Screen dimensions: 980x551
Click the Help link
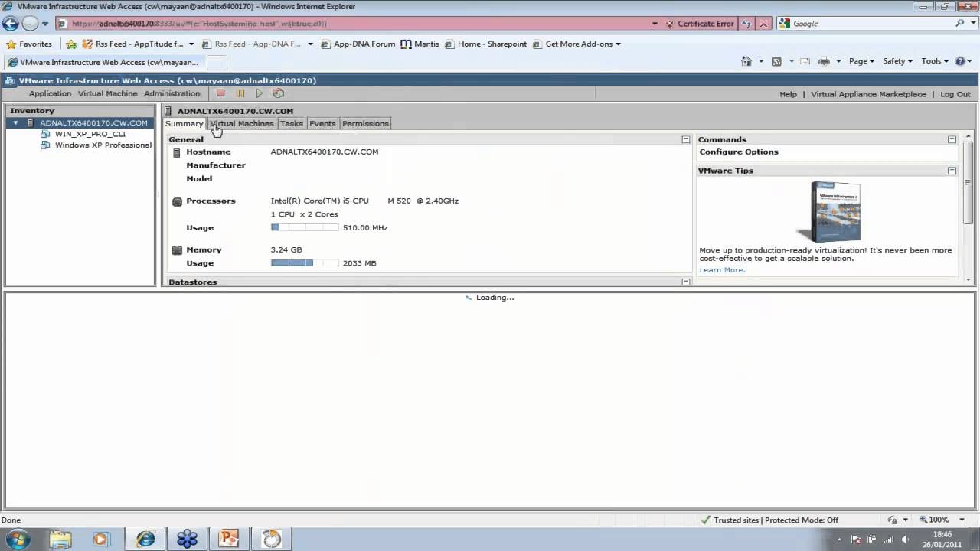tap(788, 94)
